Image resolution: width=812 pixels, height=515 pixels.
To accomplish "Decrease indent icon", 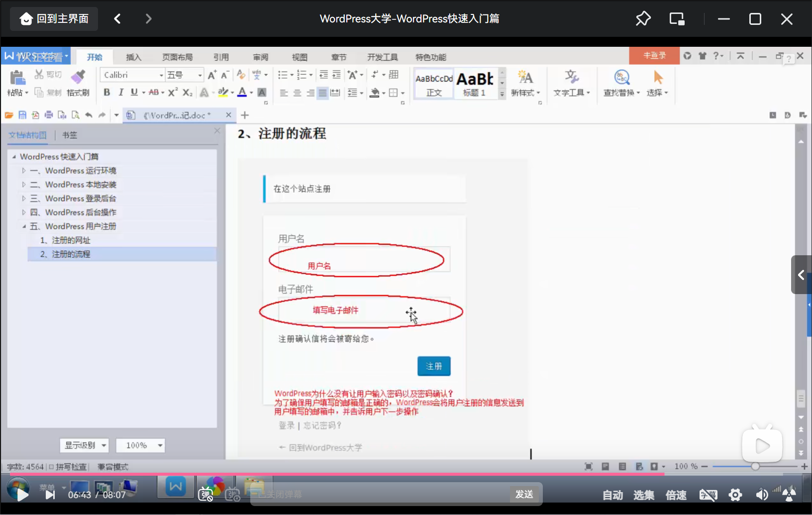I will (323, 75).
